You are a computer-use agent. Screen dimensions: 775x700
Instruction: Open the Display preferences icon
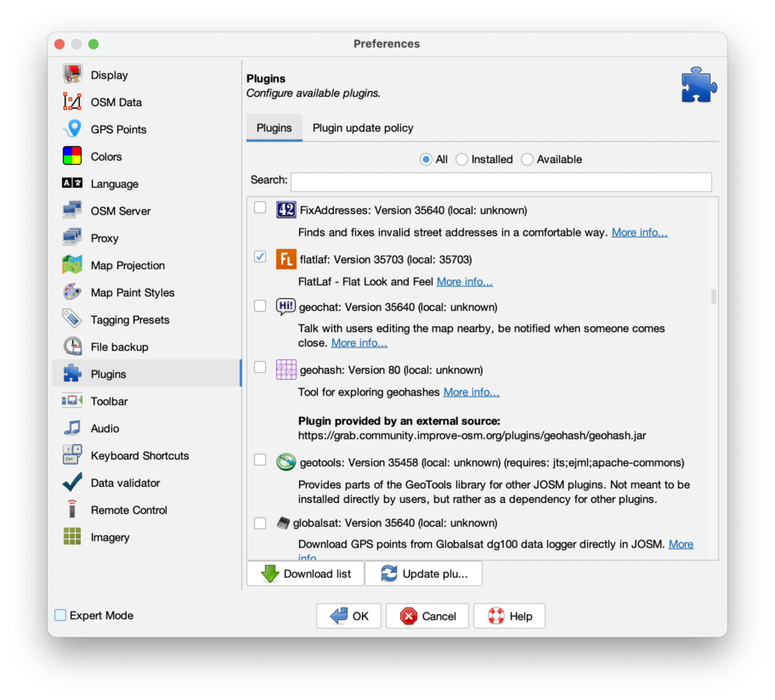point(72,75)
